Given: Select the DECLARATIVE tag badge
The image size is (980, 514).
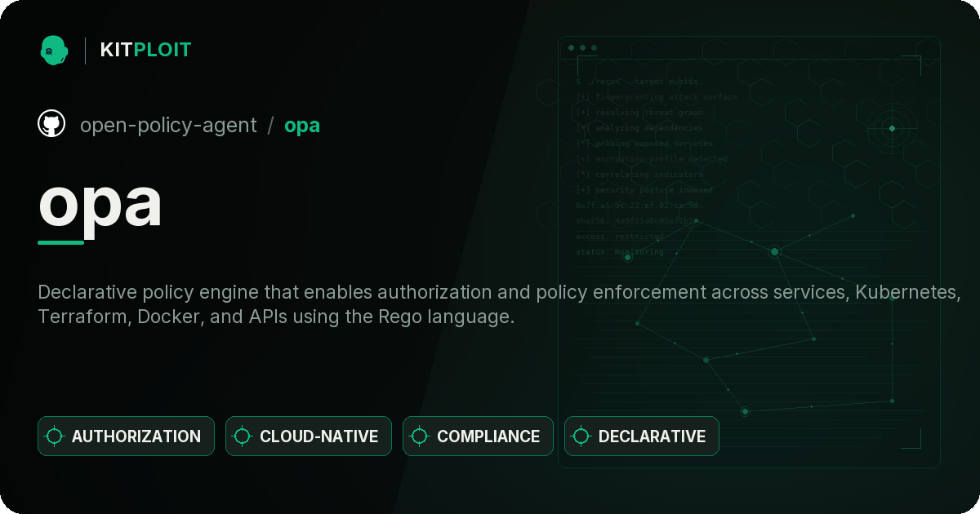Looking at the screenshot, I should [x=642, y=436].
